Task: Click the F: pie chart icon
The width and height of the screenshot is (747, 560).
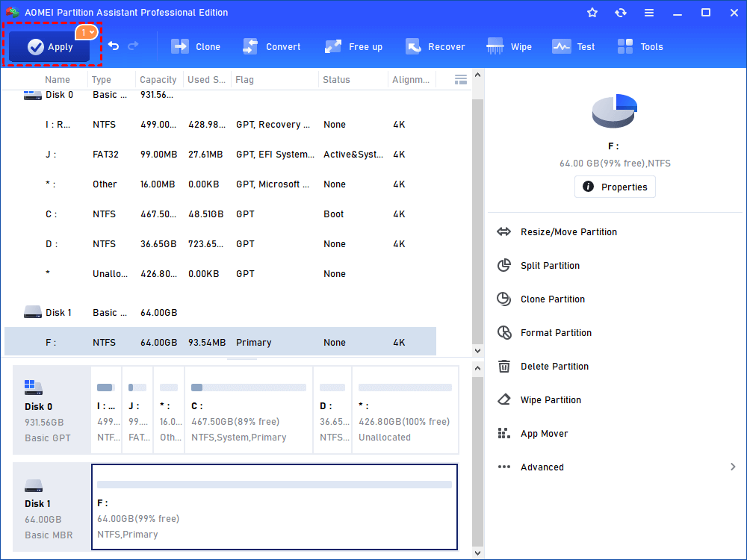Action: point(615,111)
